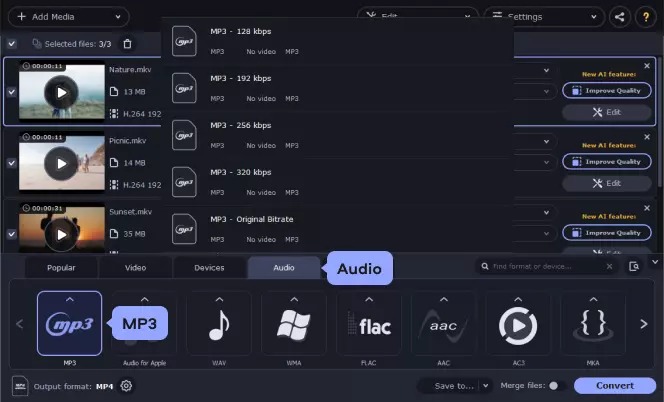The image size is (664, 402).
Task: Select the WAV music note format
Action: (219, 323)
